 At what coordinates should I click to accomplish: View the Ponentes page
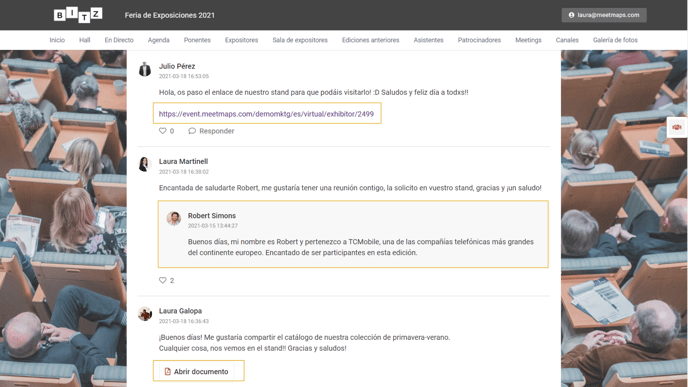(x=197, y=40)
